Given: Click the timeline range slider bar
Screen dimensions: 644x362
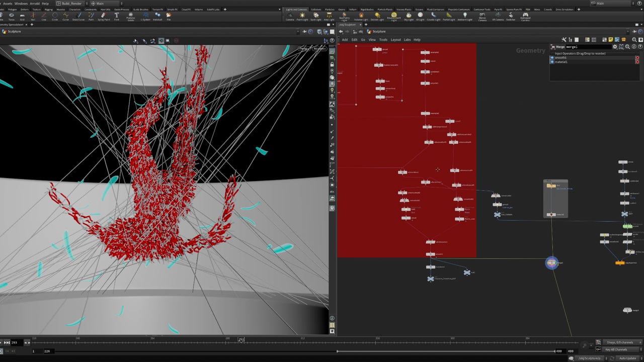Looking at the screenshot, I should 445,351.
